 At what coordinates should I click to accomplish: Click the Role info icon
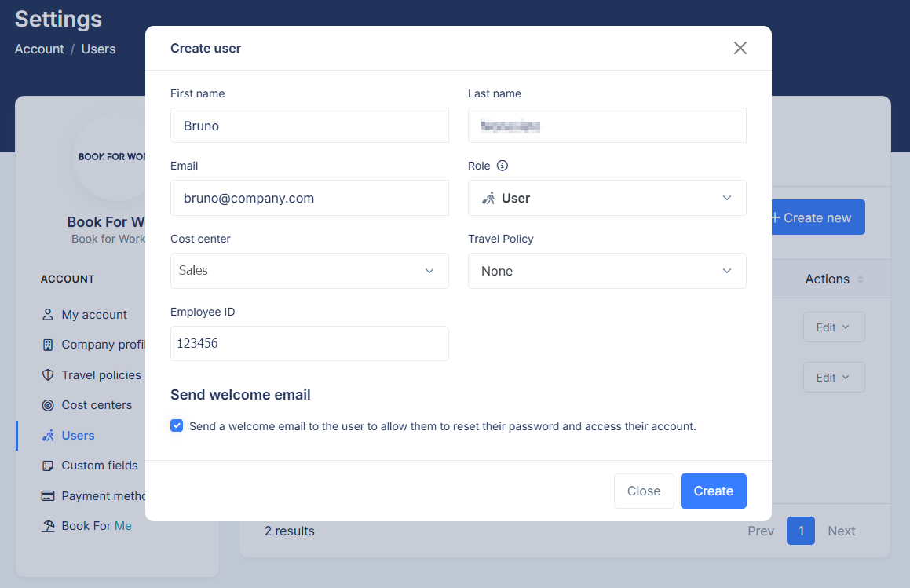click(x=503, y=166)
